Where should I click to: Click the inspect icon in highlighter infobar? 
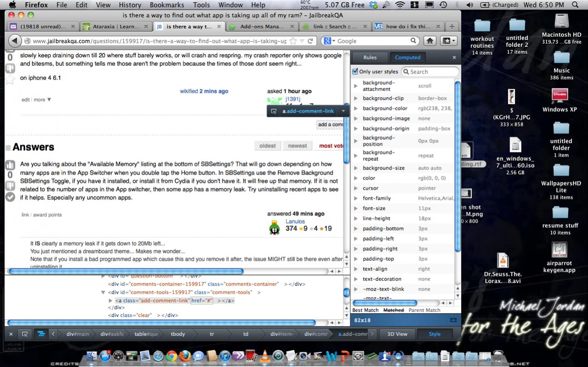tap(274, 111)
